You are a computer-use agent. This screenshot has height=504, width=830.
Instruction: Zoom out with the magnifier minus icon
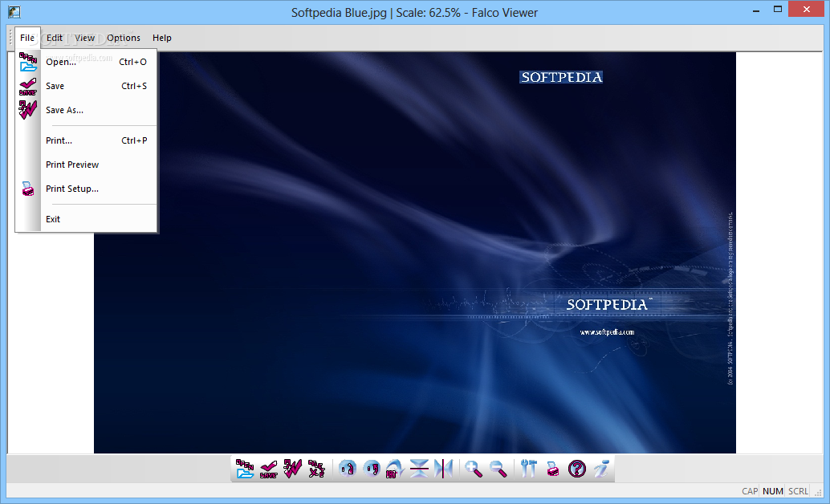coord(498,469)
